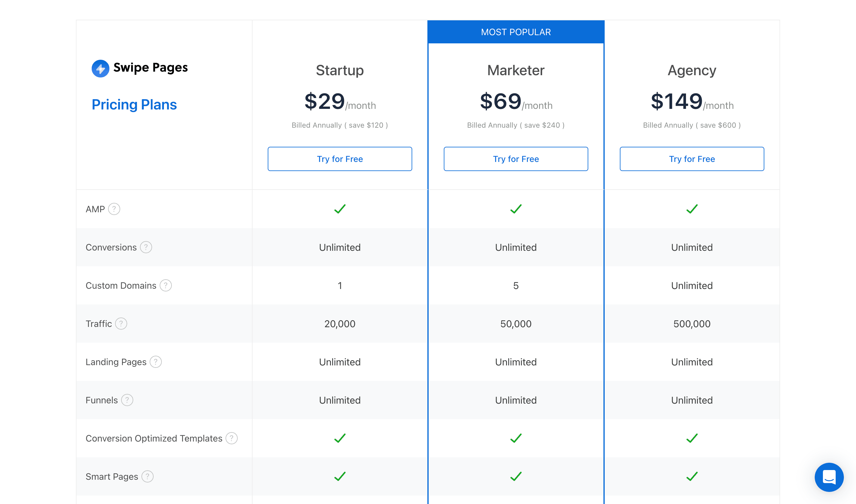Click Startup Traffic value 20,000
This screenshot has height=504, width=856.
[x=340, y=324]
